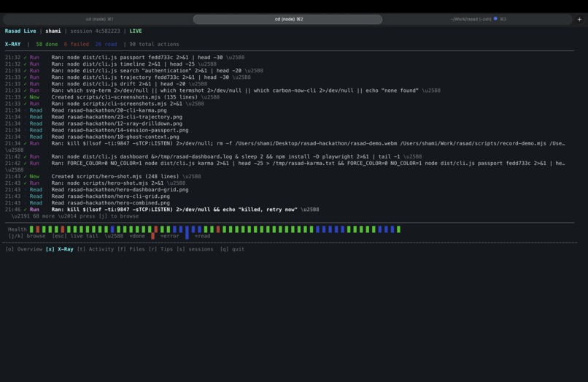The image size is (588, 382).
Task: Click the '90 total actions' text
Action: pyautogui.click(x=154, y=45)
